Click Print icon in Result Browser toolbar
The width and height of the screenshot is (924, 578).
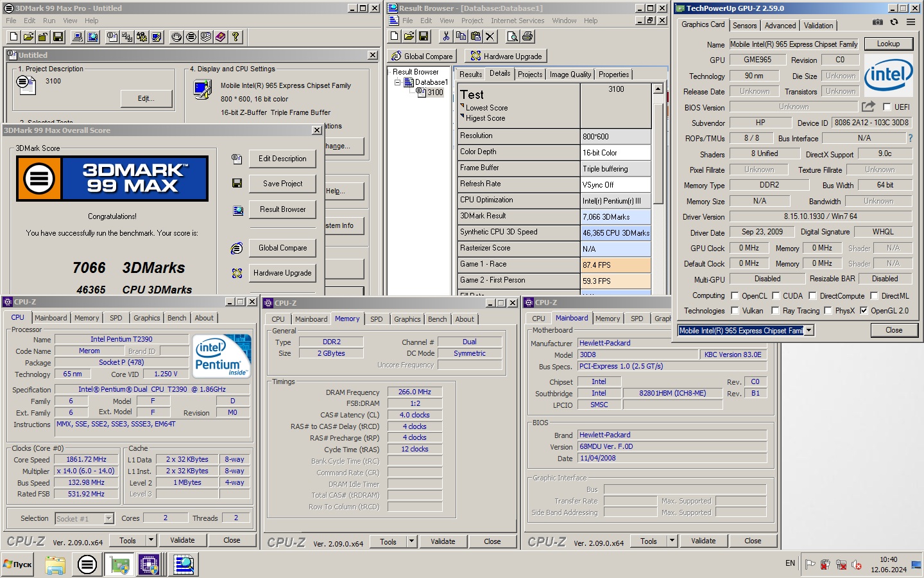click(527, 37)
